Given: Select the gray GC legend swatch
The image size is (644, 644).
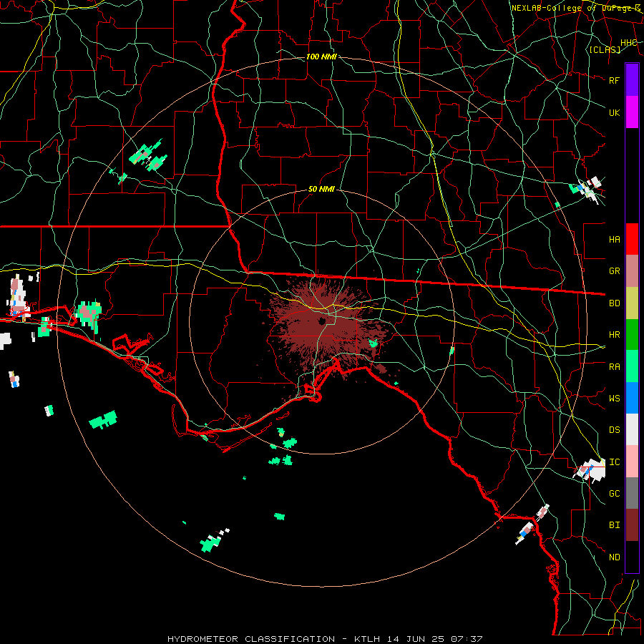Looking at the screenshot, I should pos(632,493).
